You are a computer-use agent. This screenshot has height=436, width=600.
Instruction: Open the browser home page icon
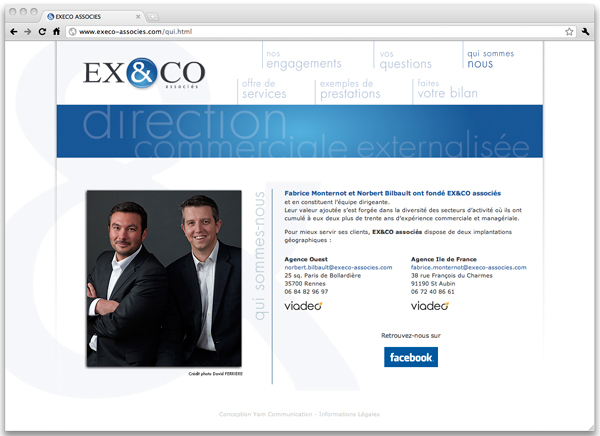coord(56,31)
